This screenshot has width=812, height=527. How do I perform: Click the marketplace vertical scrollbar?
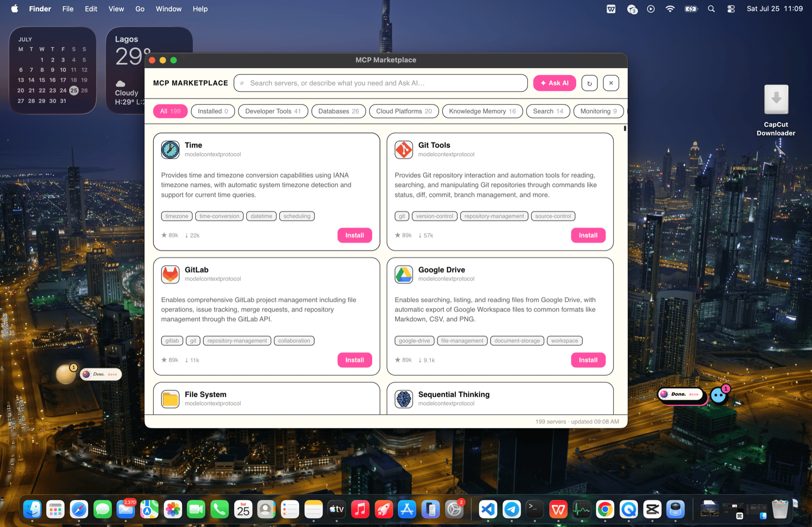pos(625,128)
